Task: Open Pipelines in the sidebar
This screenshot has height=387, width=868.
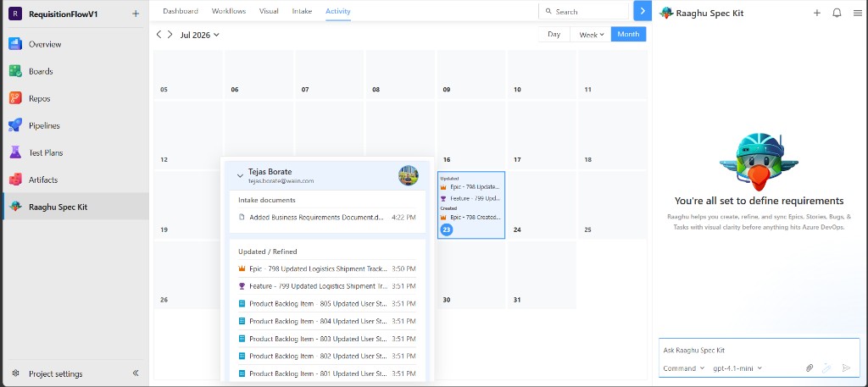Action: (x=75, y=125)
